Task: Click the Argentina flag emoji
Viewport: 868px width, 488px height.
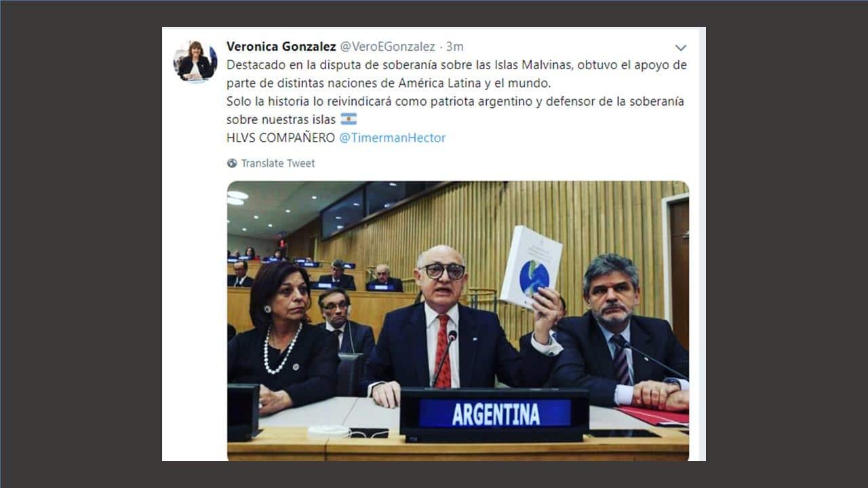Action: (x=348, y=119)
